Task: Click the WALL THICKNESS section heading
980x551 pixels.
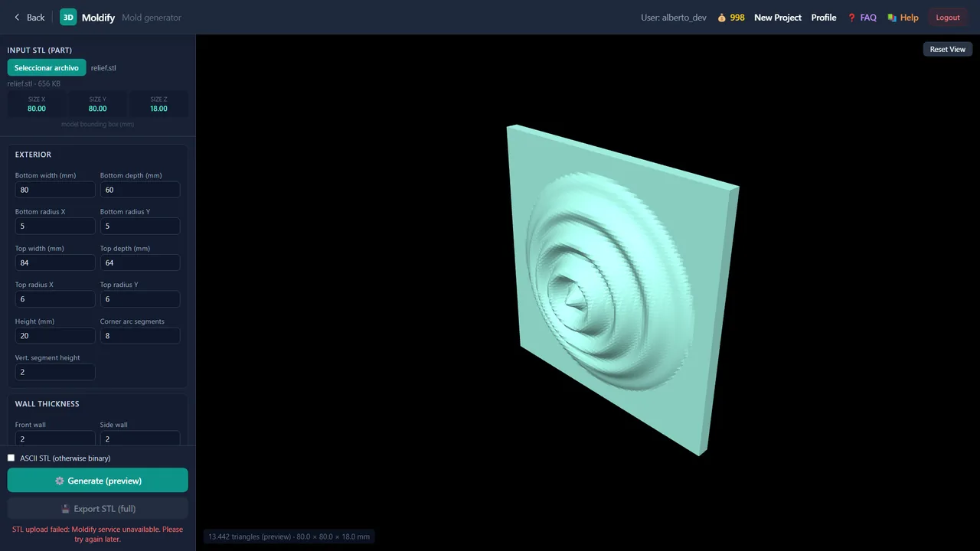Action: 47,404
